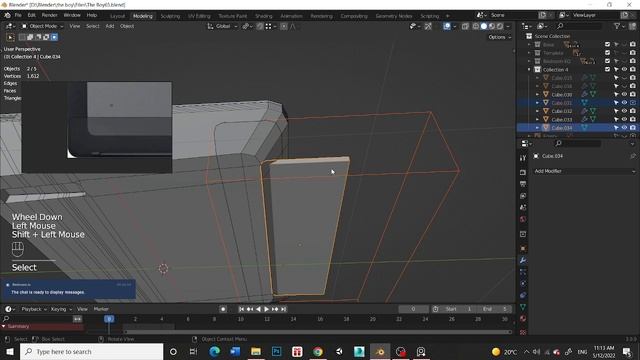Open Microsoft Edge from the taskbar
640x360 pixels.
coord(214,351)
